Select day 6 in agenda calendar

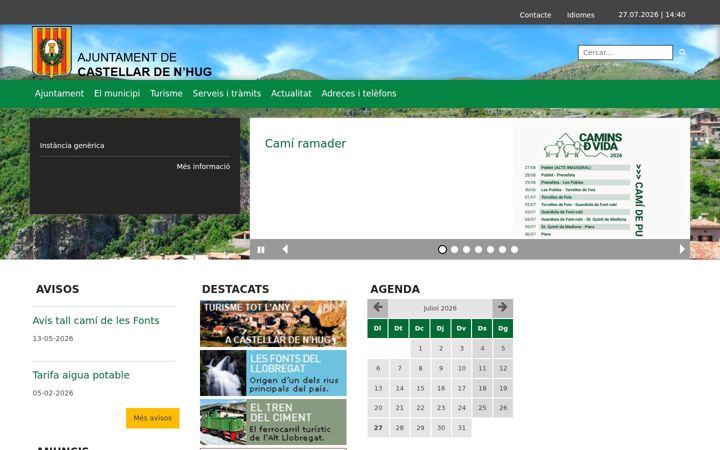[378, 368]
